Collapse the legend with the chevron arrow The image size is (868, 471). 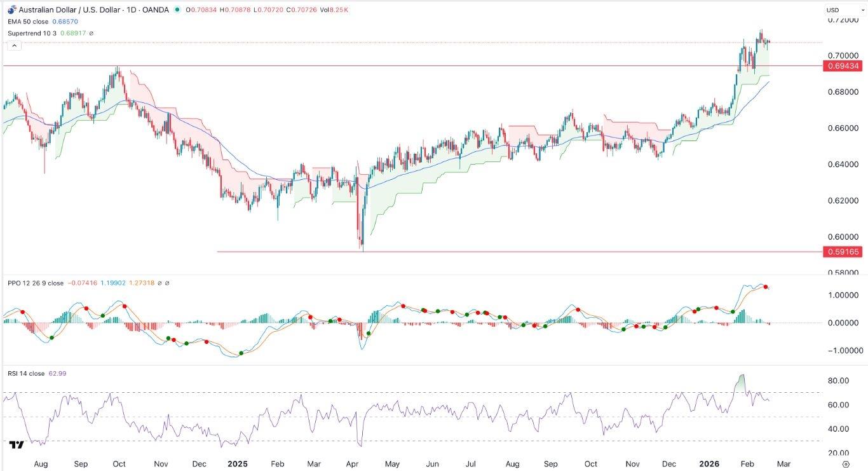(x=14, y=44)
